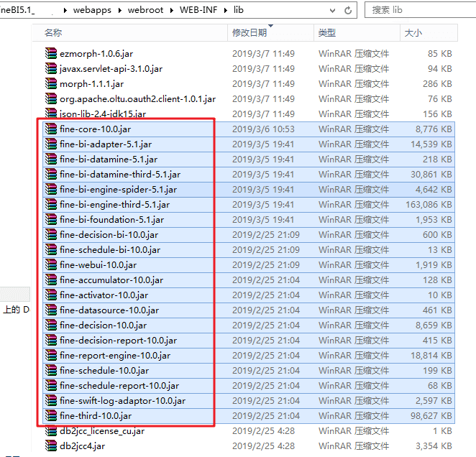Click the fine-decision-report-10.0.jar icon

pos(51,340)
